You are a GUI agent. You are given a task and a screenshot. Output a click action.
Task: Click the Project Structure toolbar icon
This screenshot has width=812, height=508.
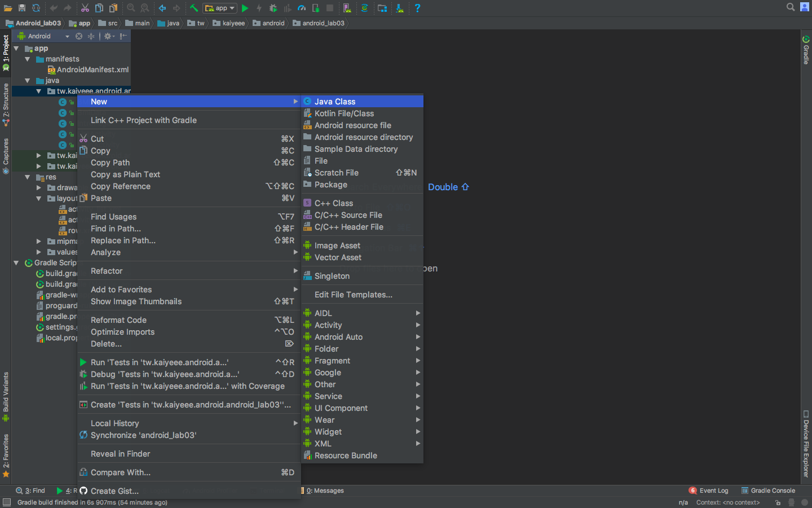[x=382, y=8]
